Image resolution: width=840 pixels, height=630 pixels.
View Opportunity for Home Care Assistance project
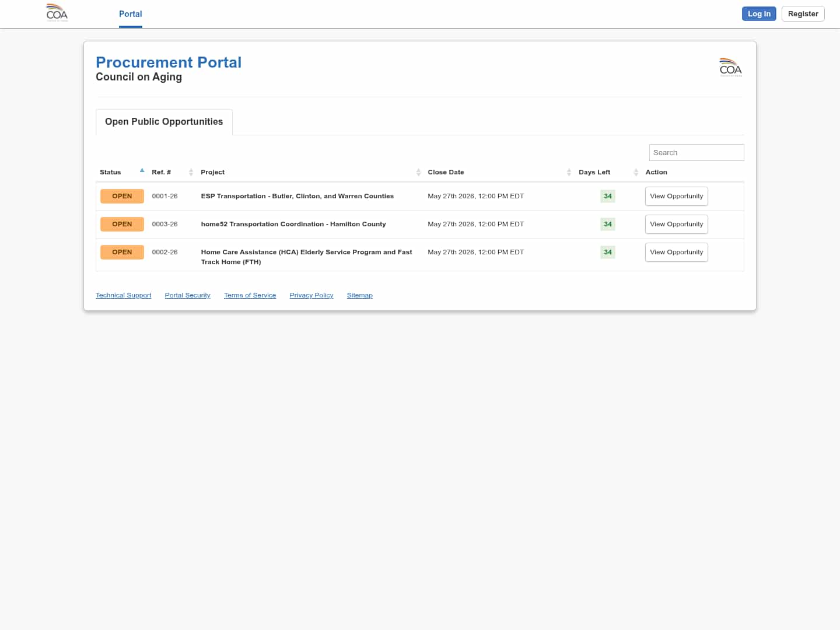(x=676, y=252)
